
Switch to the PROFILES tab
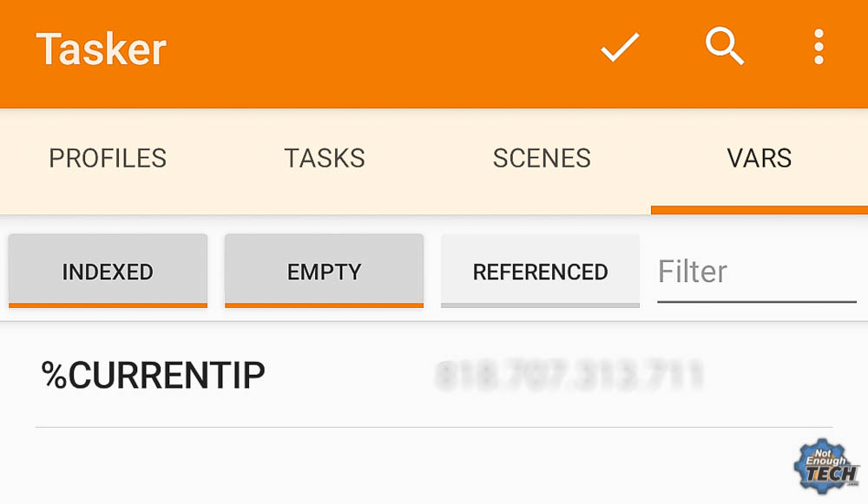click(x=108, y=158)
